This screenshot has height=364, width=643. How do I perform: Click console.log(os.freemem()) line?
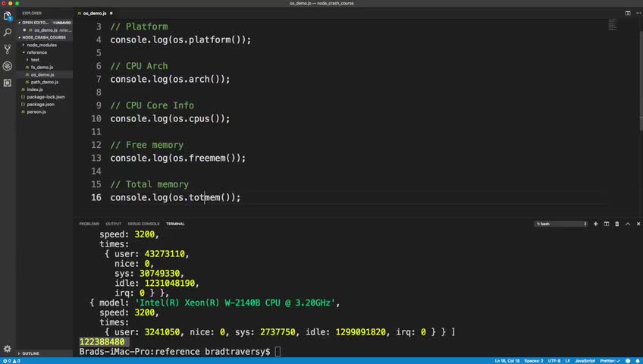(x=177, y=158)
